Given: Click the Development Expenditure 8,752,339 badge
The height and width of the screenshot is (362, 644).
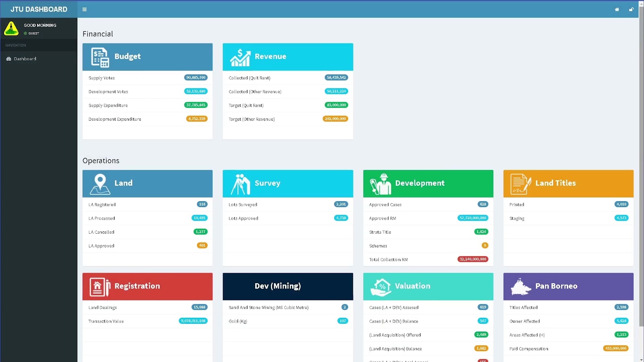Looking at the screenshot, I should tap(197, 119).
